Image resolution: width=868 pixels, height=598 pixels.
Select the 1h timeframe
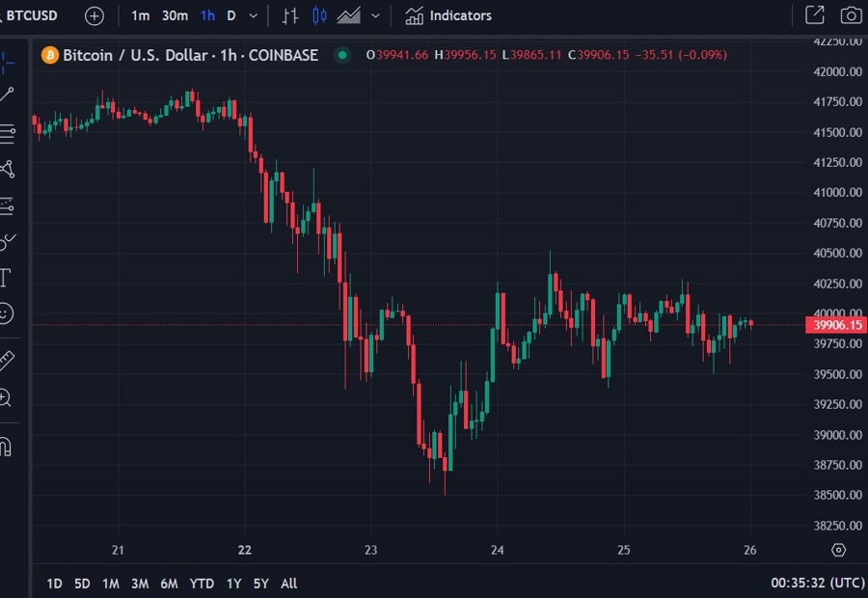pyautogui.click(x=207, y=16)
